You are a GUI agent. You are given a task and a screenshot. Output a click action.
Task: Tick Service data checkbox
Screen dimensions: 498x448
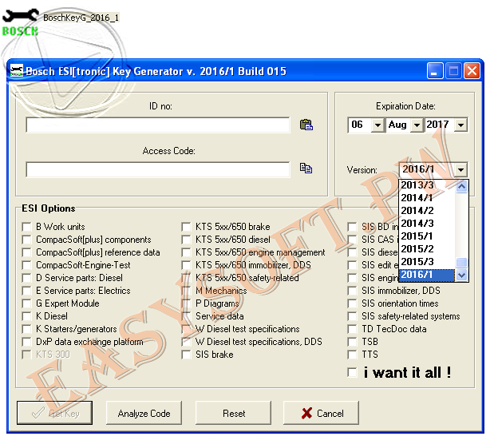pyautogui.click(x=186, y=316)
